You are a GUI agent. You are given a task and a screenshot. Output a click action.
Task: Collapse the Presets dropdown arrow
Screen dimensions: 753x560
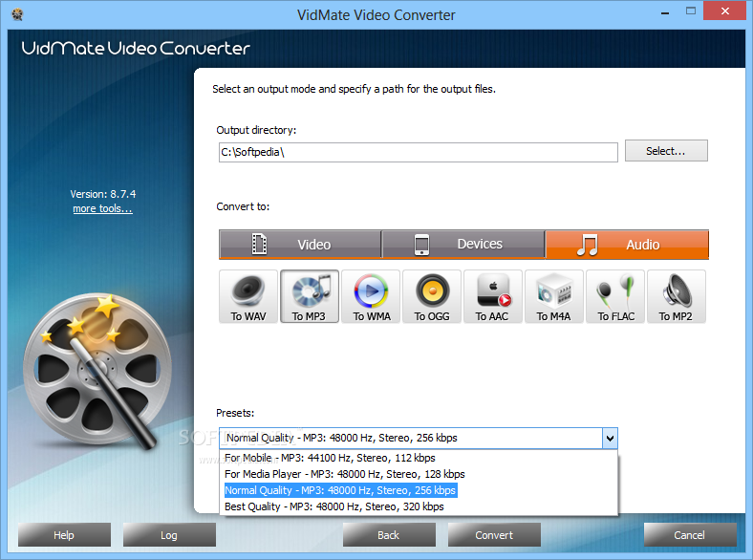pos(610,438)
